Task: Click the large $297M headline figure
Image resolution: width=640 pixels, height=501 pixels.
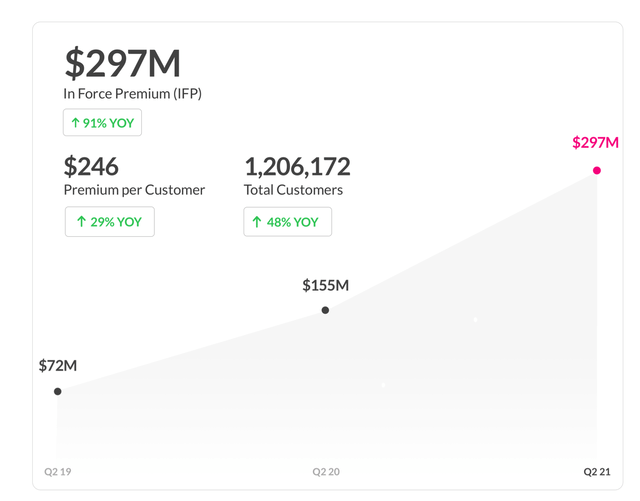Action: click(x=122, y=64)
